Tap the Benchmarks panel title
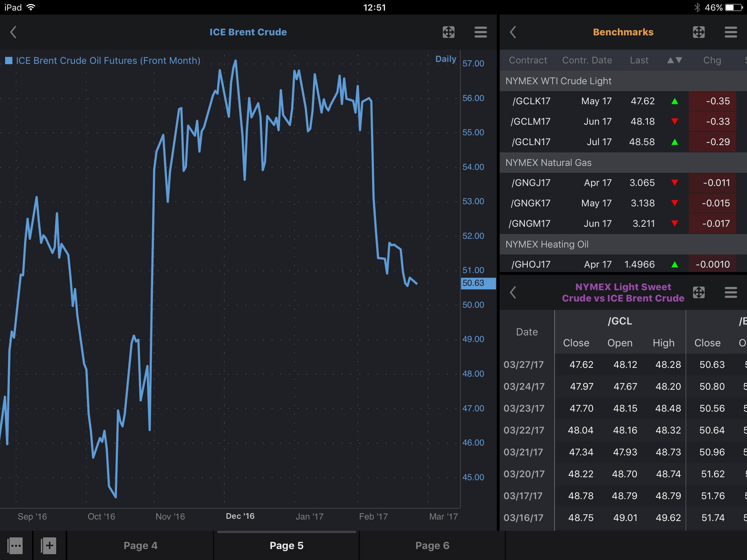This screenshot has width=747, height=560. click(623, 32)
